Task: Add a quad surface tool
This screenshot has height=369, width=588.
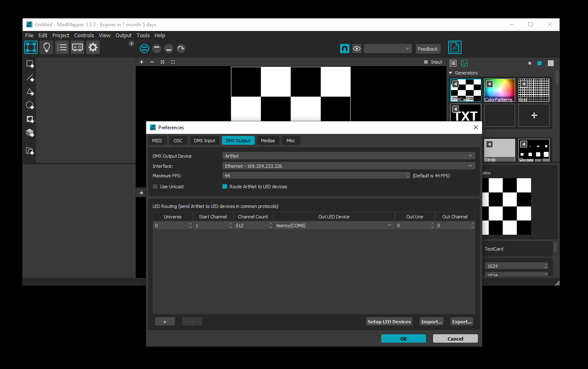Action: pos(30,64)
